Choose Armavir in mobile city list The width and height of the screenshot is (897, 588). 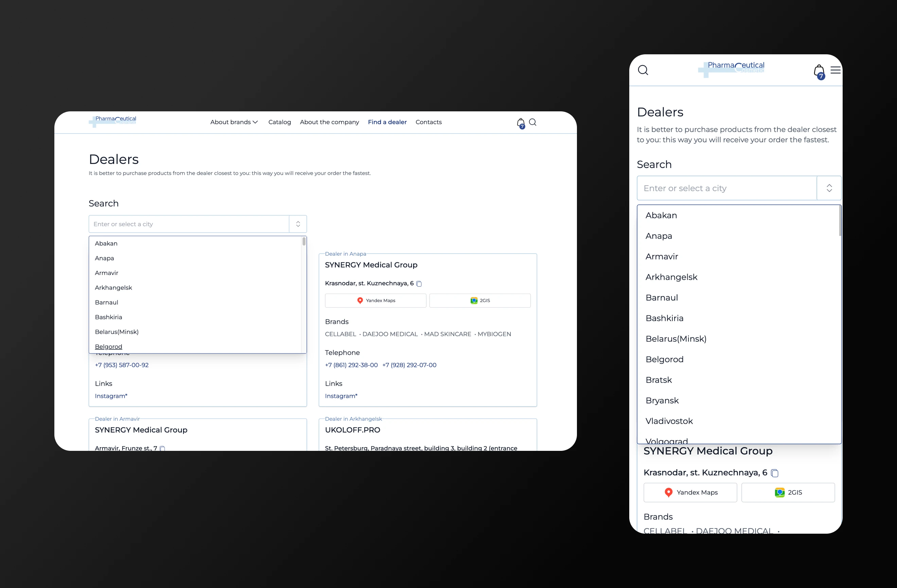tap(738, 257)
